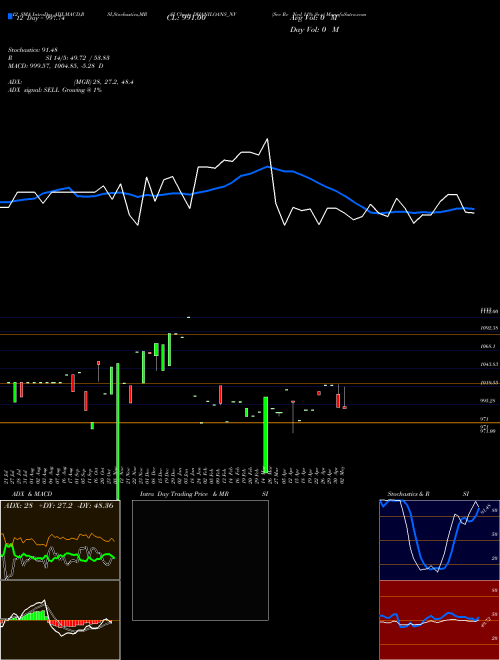Click the "ADX: 28 +DY: 27.2 -DY: 48.36" readout
The image size is (500, 660).
point(59,505)
